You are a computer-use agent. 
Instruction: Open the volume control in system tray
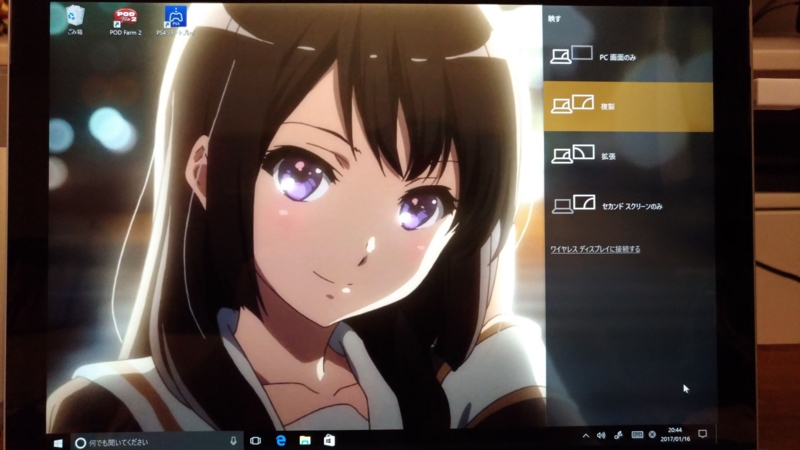click(x=602, y=435)
